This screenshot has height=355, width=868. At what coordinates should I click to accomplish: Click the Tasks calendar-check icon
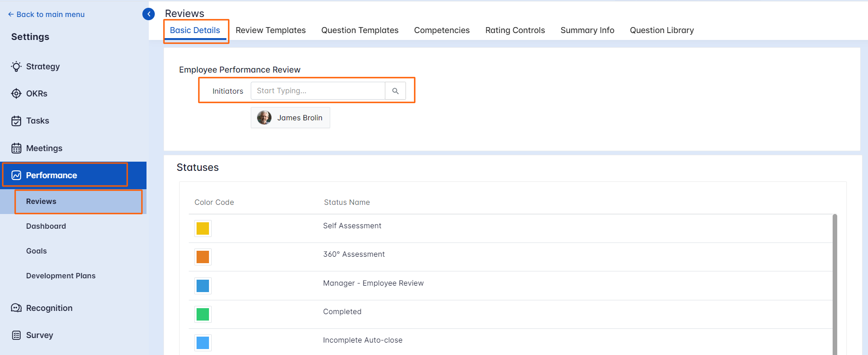click(17, 121)
